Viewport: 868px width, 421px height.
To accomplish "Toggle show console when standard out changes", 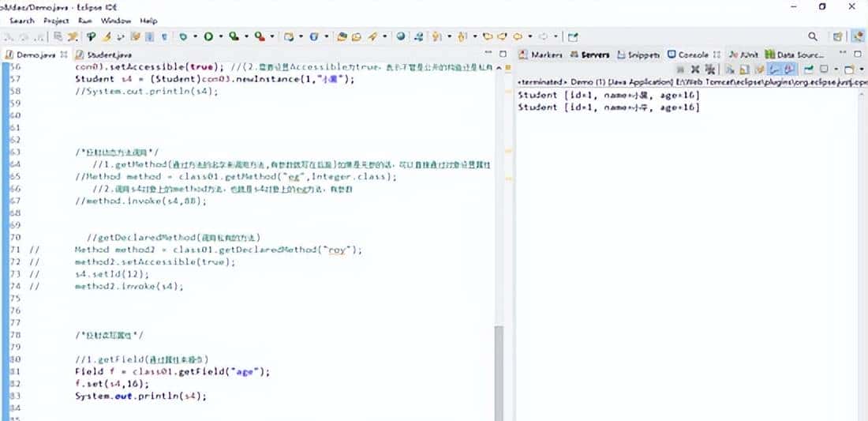I will tap(773, 70).
